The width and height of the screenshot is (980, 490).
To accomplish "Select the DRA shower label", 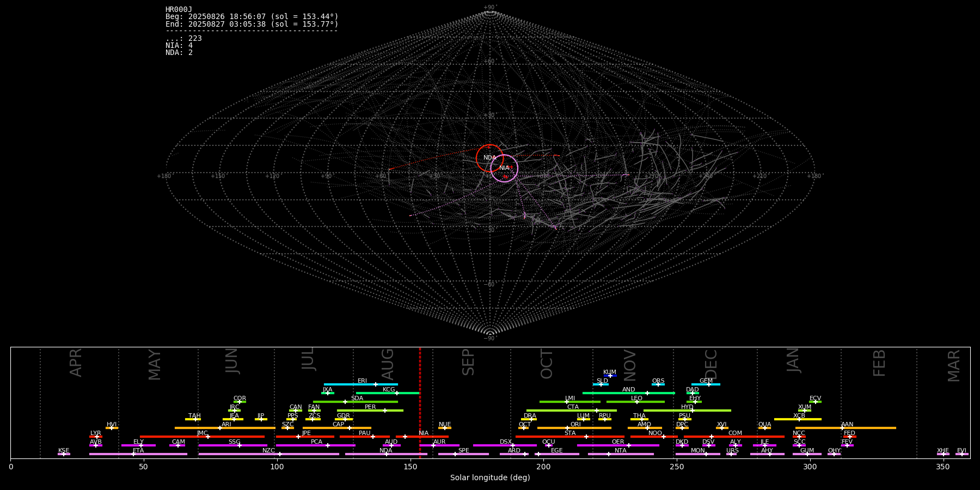I will pos(530,415).
